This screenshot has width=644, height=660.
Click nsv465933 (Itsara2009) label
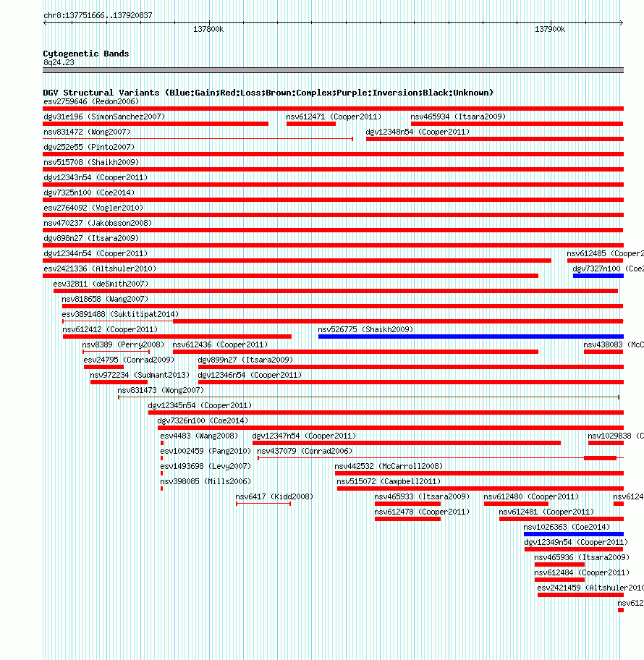click(x=422, y=496)
